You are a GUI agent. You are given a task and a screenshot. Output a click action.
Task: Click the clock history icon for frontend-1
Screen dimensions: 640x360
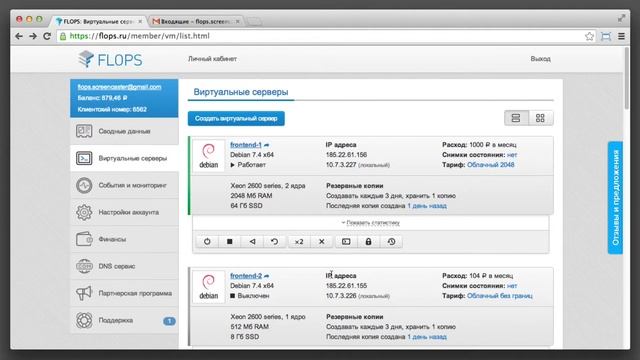point(391,242)
